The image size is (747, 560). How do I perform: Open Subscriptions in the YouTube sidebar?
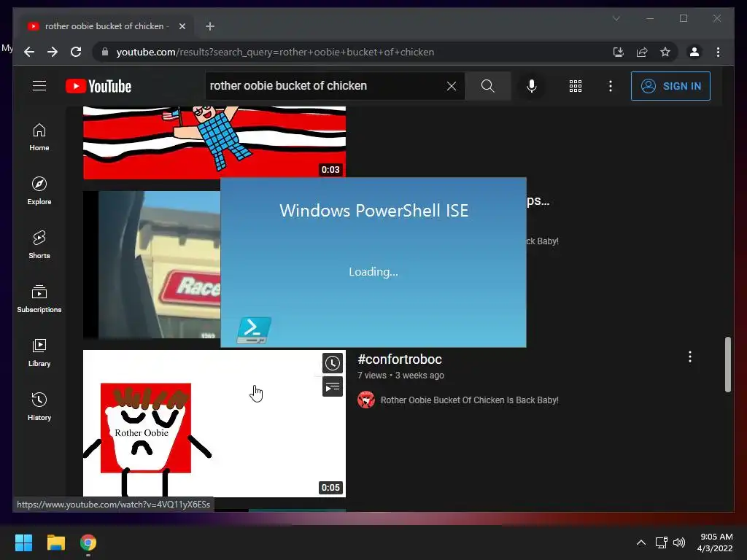[39, 298]
